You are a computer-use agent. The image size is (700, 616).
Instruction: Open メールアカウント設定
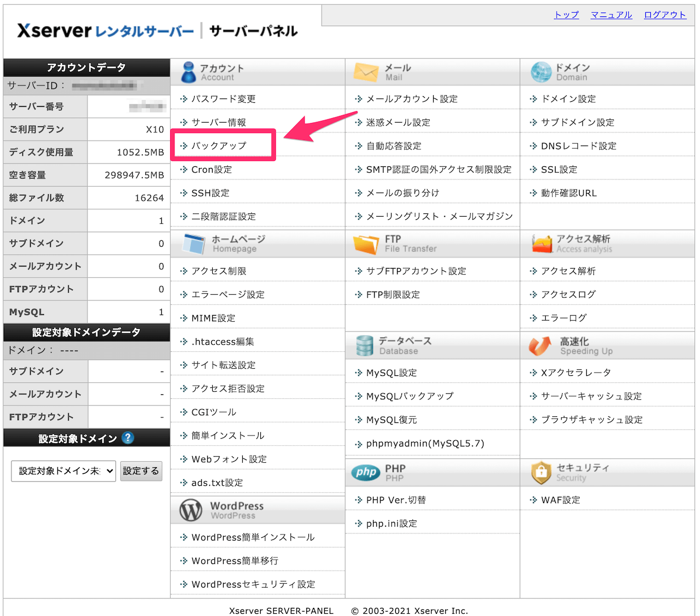point(412,99)
